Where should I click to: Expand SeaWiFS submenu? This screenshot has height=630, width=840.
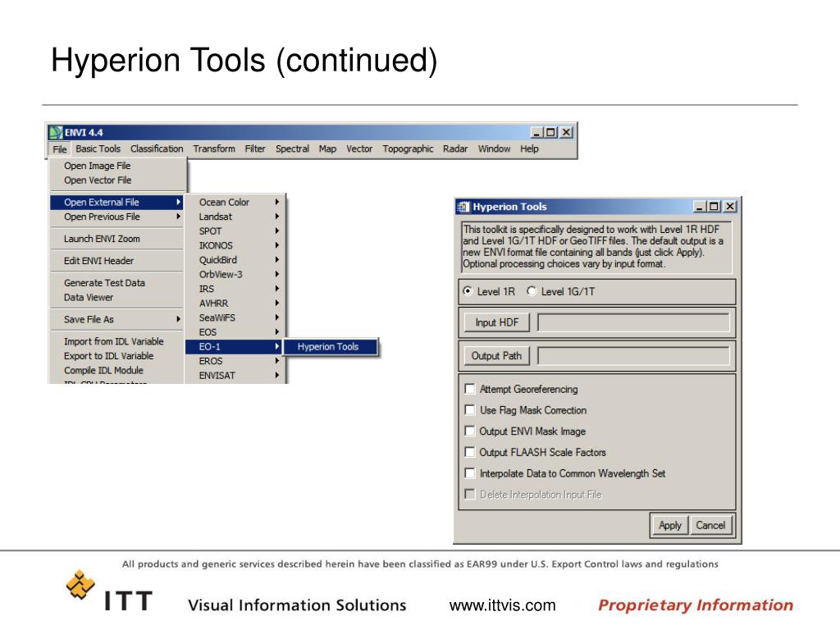click(x=235, y=317)
